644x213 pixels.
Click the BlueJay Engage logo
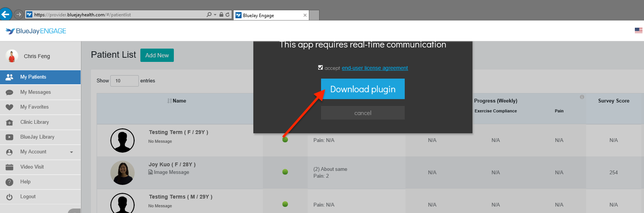[36, 31]
